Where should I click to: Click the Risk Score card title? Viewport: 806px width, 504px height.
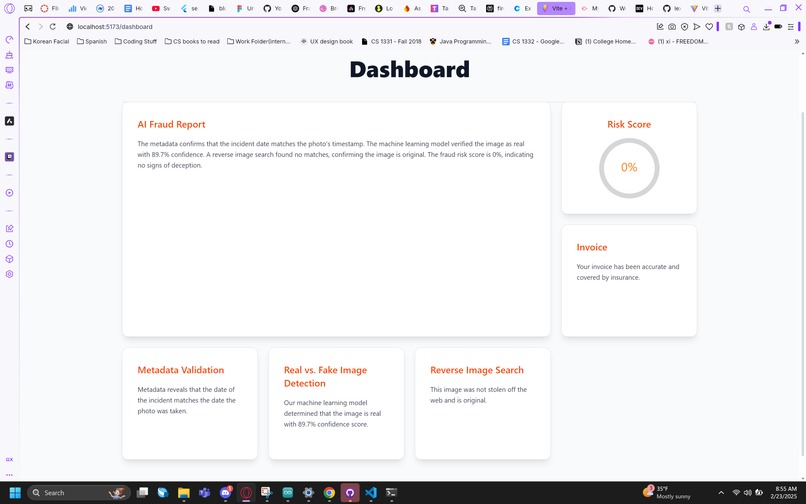point(629,124)
